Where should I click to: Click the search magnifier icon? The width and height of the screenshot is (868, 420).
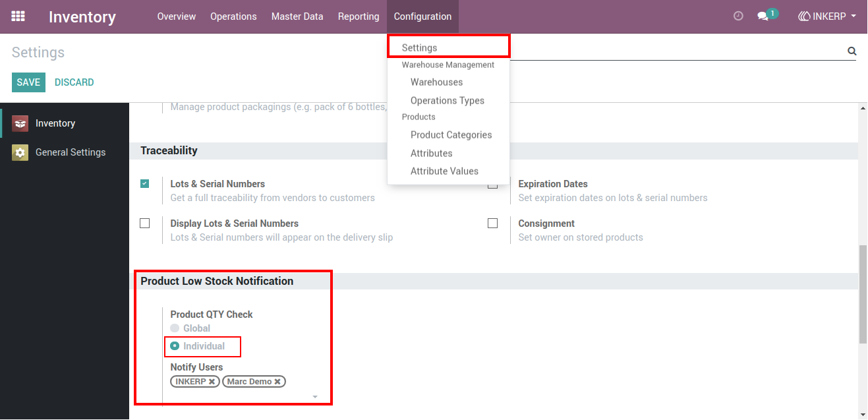pyautogui.click(x=852, y=51)
